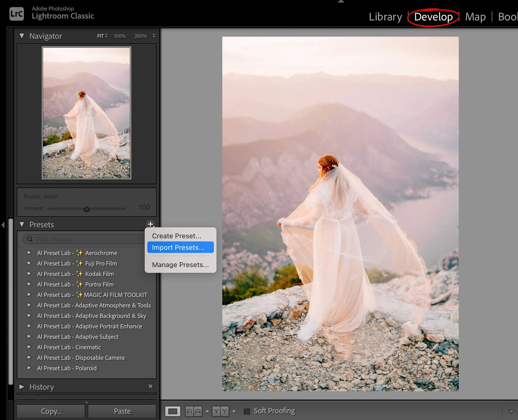Click top panel hide arrow
Image resolution: width=518 pixels, height=420 pixels.
341,1
